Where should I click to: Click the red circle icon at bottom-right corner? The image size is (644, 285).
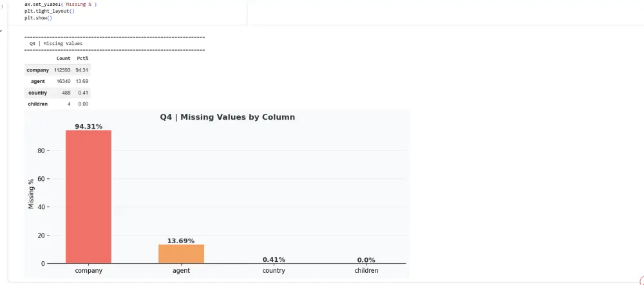640,280
